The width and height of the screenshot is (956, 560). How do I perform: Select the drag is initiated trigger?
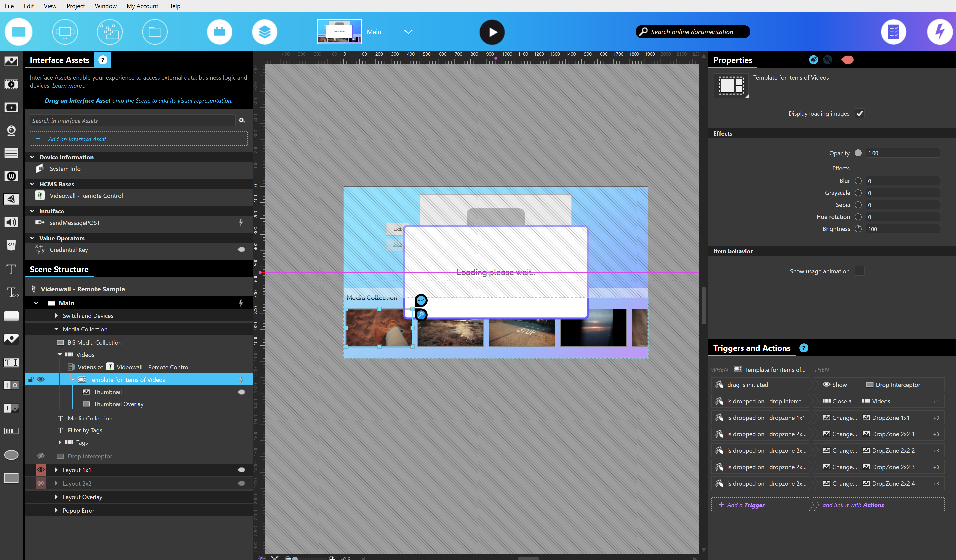762,384
